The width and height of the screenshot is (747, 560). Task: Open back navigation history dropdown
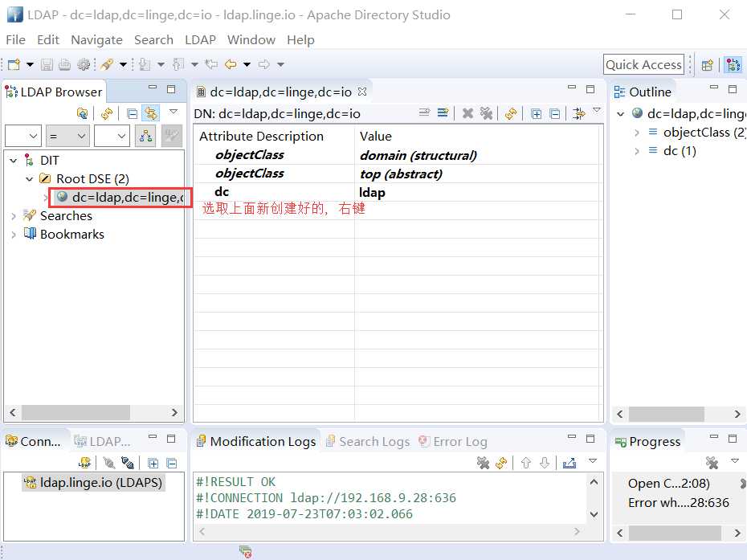247,64
